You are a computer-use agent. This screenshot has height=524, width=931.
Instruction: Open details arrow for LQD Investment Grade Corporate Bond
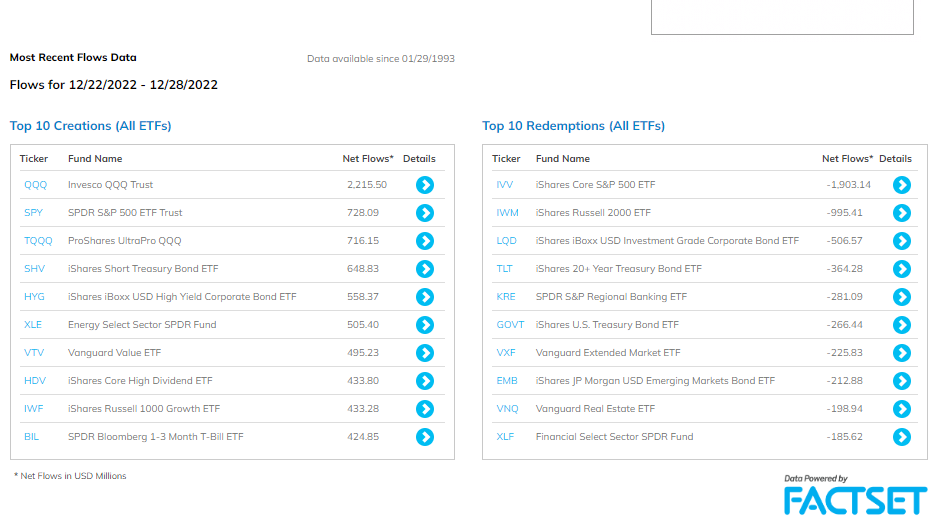pos(901,241)
